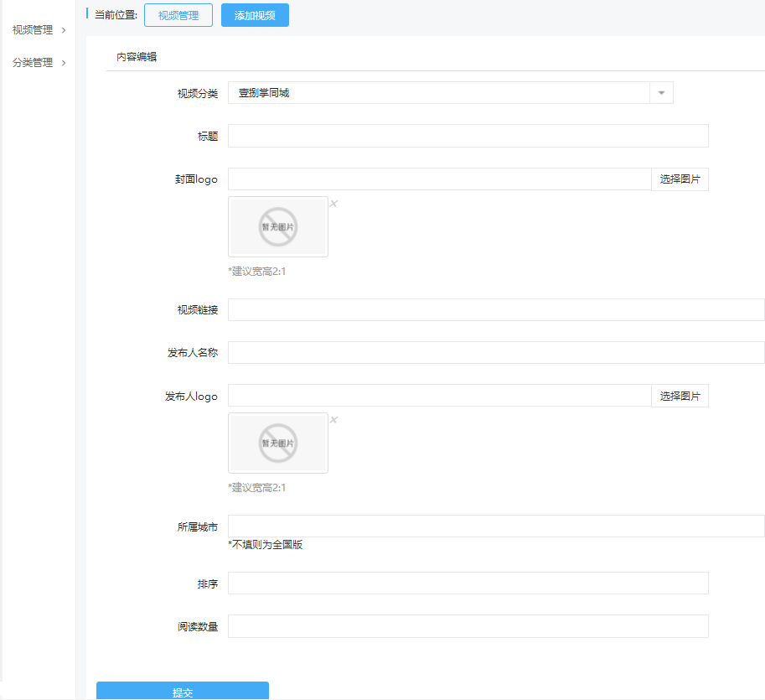Click the 当前位置 label

pos(116,15)
